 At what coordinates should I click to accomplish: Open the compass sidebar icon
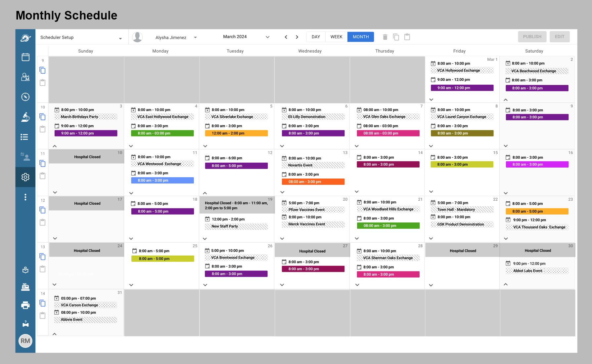25,97
